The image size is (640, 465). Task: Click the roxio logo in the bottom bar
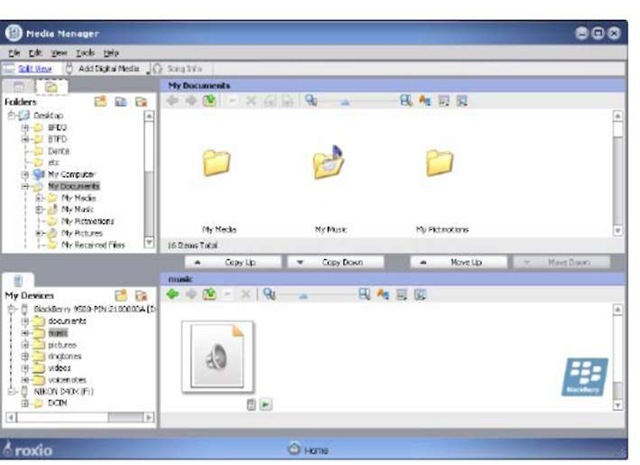coord(28,449)
